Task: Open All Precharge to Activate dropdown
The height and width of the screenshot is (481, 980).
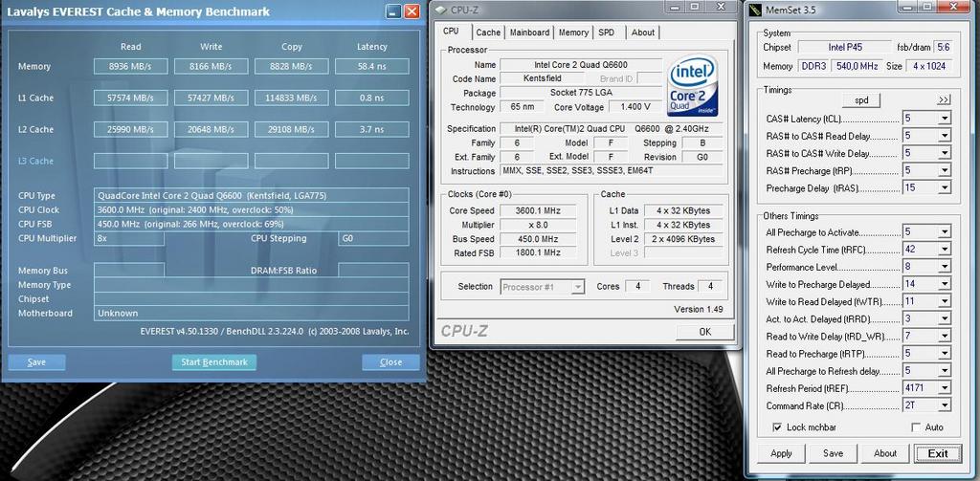Action: (x=944, y=232)
